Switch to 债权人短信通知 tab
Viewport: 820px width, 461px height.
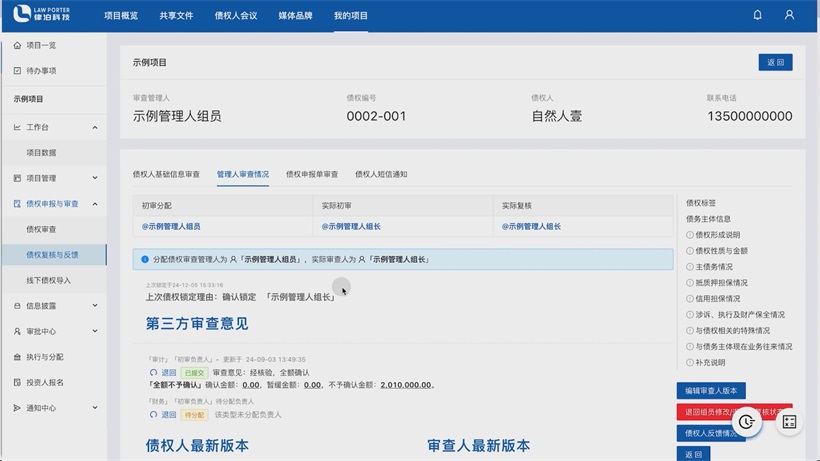[x=381, y=175]
